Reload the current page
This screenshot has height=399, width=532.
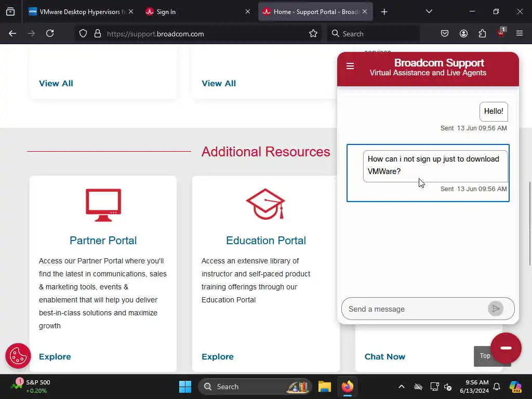[x=50, y=34]
